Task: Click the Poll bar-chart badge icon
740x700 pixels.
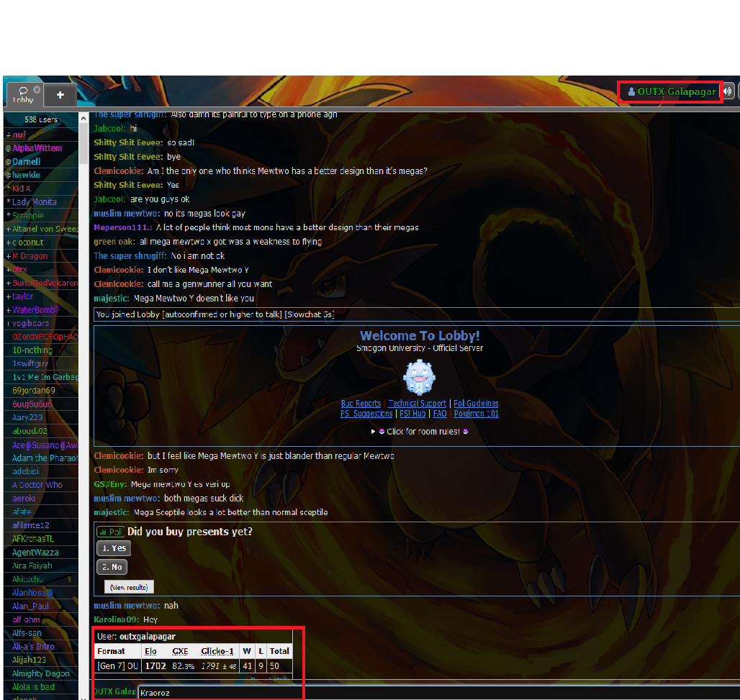Action: click(x=110, y=532)
